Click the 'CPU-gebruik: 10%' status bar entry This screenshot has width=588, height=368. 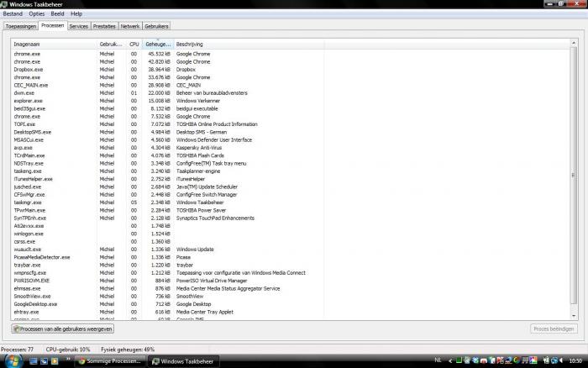click(x=68, y=350)
